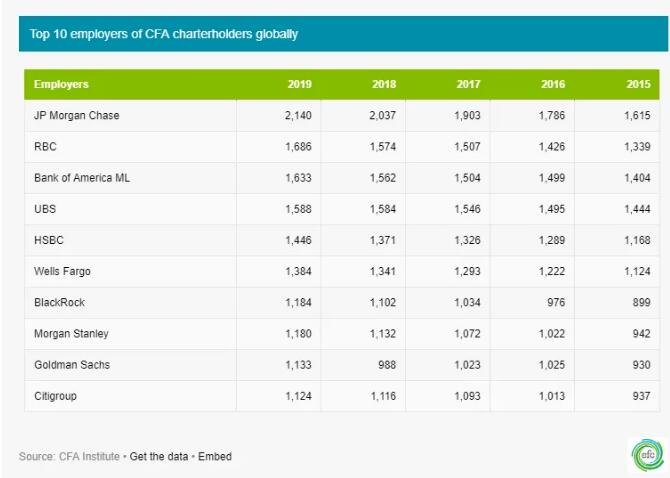Image resolution: width=670 pixels, height=478 pixels.
Task: Click Wells Fargo 2019 value 1,384
Action: (298, 271)
